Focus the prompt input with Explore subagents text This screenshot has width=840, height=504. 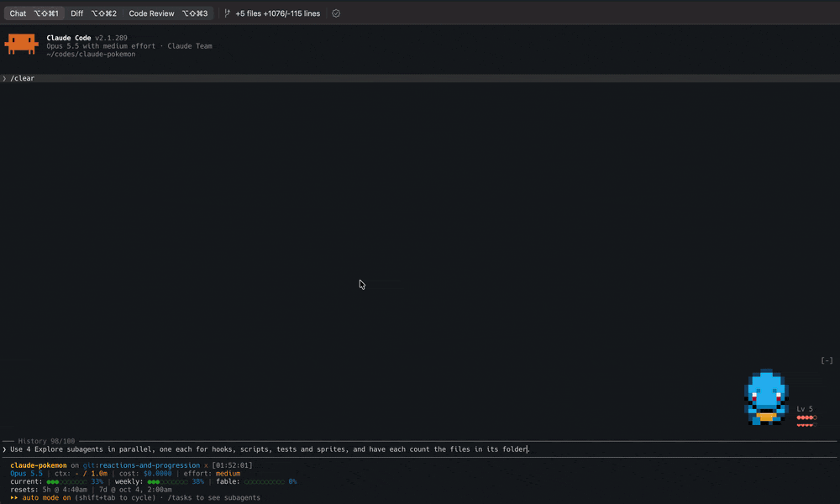(420, 449)
